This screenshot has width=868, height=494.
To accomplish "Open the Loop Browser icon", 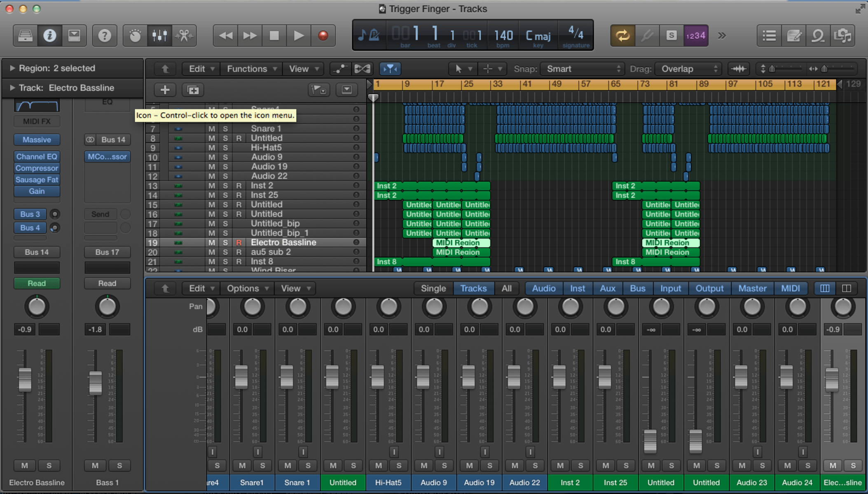I will [x=818, y=36].
